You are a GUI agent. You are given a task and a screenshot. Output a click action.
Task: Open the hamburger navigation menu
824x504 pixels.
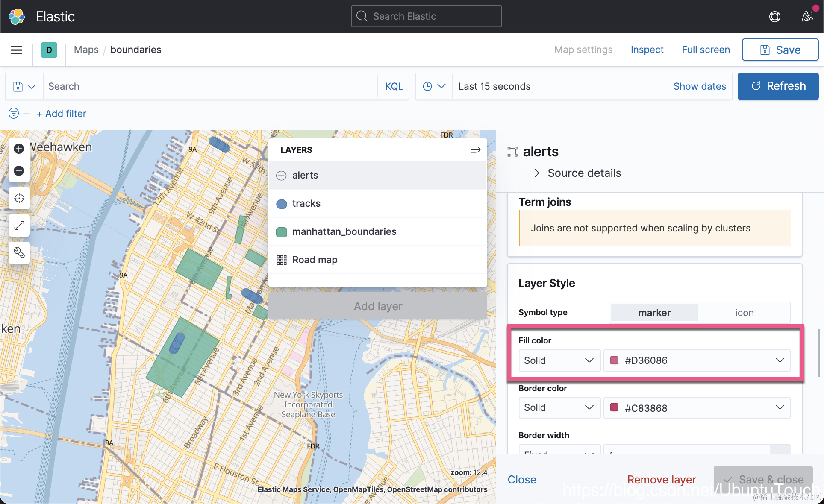pyautogui.click(x=17, y=50)
